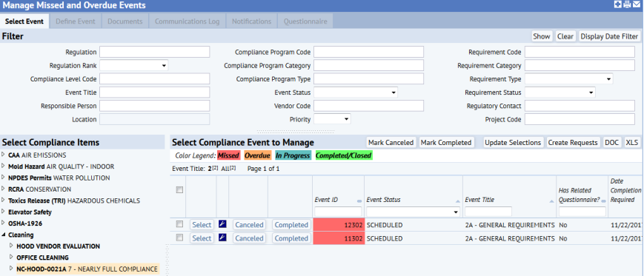The width and height of the screenshot is (644, 276).
Task: Check the checkbox for event 11302
Action: (179, 238)
